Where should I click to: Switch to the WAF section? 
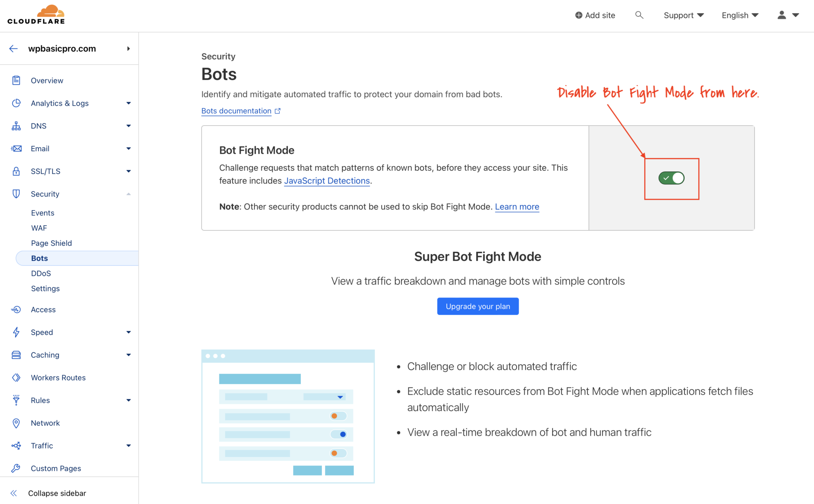tap(39, 228)
